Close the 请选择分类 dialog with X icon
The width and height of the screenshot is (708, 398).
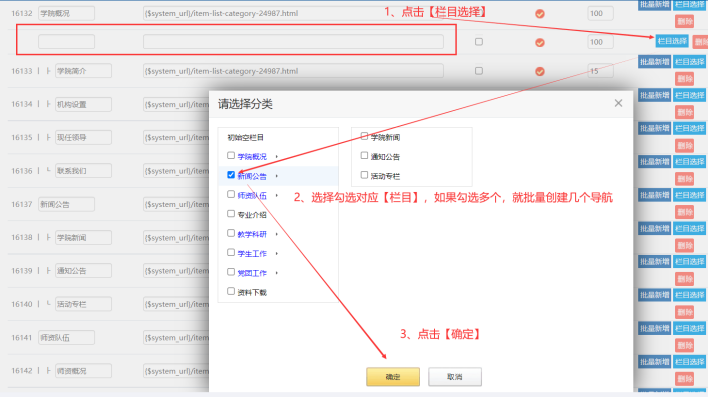pyautogui.click(x=618, y=103)
